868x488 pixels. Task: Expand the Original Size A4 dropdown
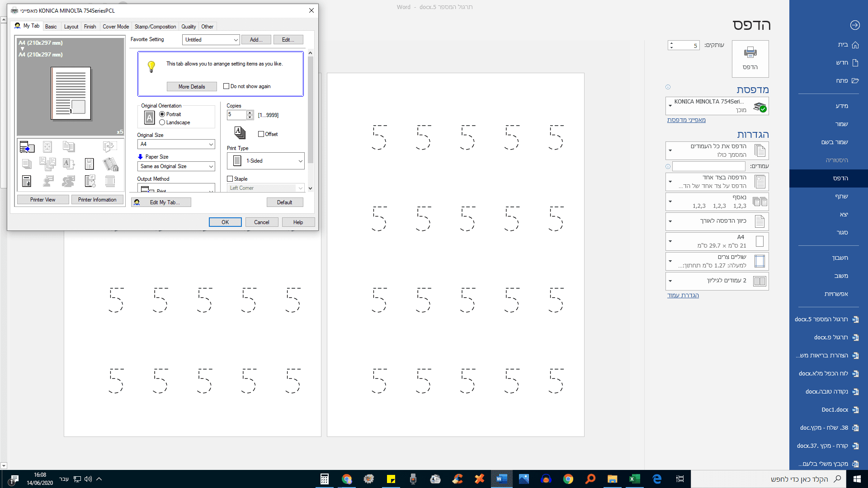tap(176, 144)
